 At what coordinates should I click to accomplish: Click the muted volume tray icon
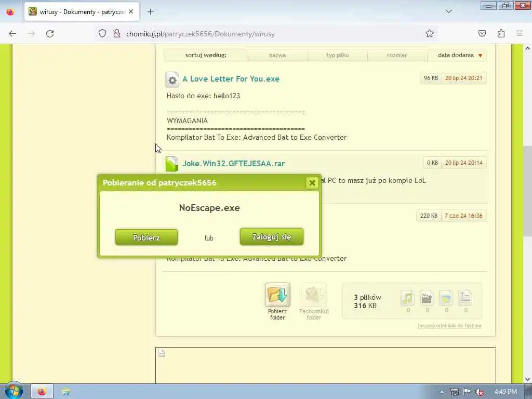coord(480,392)
